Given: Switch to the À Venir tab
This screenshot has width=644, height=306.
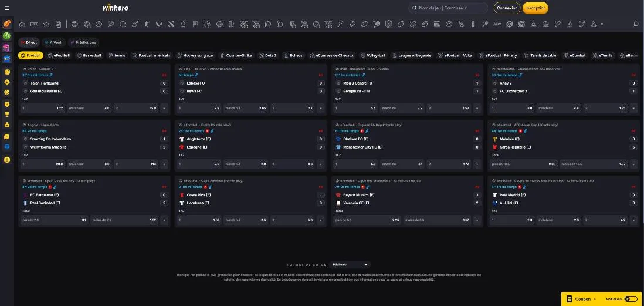Looking at the screenshot, I should click(x=53, y=42).
